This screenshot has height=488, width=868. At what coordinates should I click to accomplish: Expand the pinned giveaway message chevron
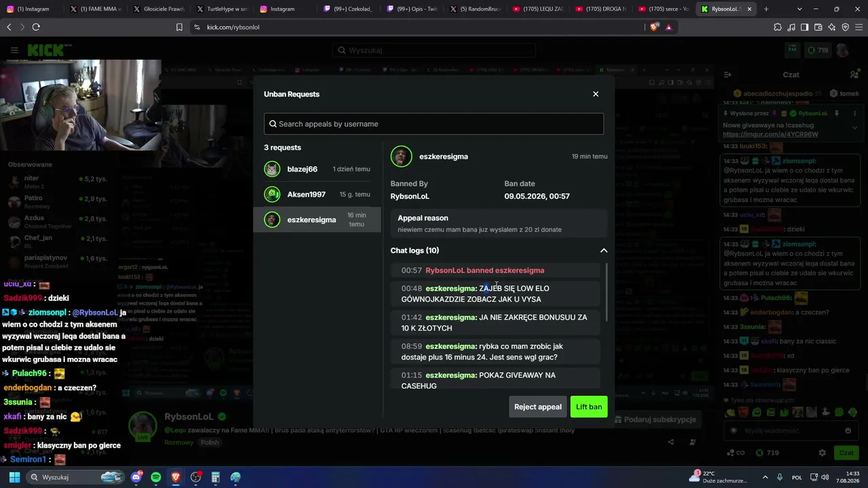pyautogui.click(x=854, y=127)
